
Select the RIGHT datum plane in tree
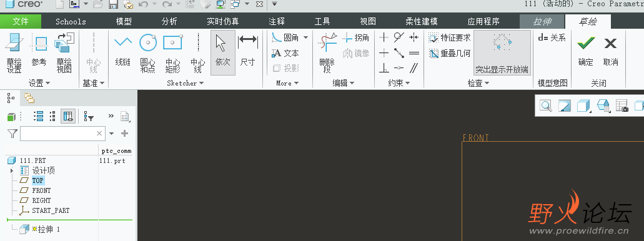click(41, 200)
